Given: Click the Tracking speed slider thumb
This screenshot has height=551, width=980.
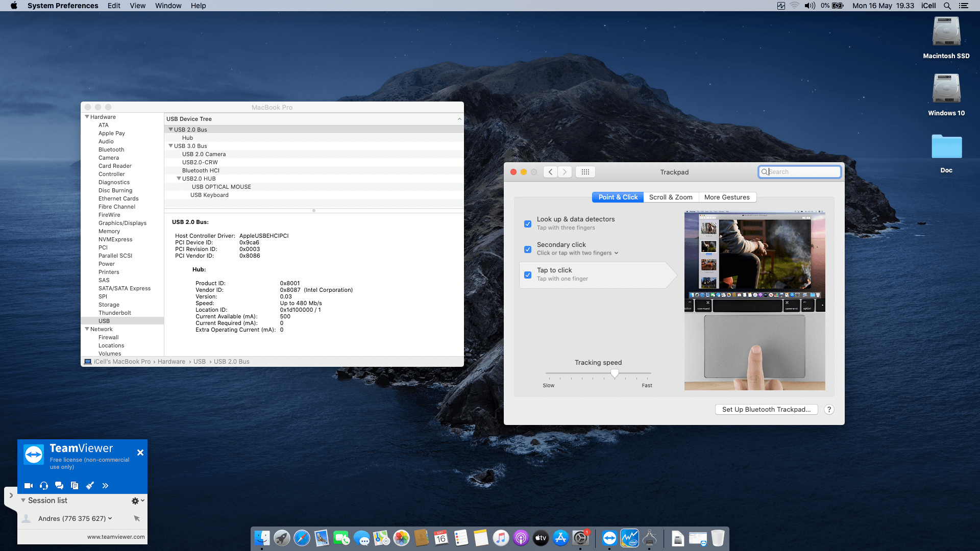Looking at the screenshot, I should (615, 374).
